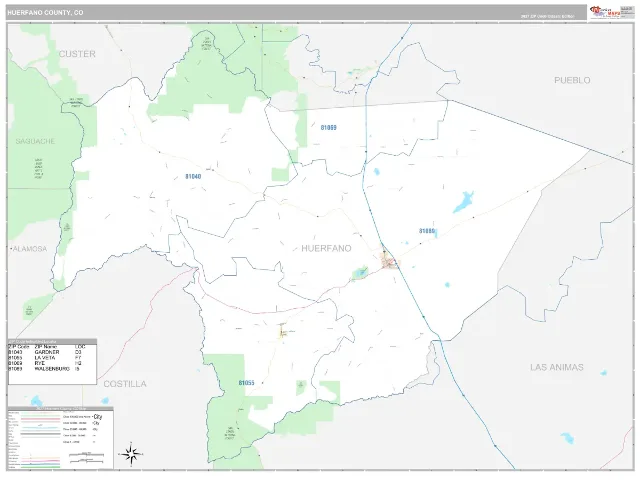Viewport: 640px width, 480px height.
Task: Click the ZIP code edition subtitle in header
Action: click(x=547, y=17)
